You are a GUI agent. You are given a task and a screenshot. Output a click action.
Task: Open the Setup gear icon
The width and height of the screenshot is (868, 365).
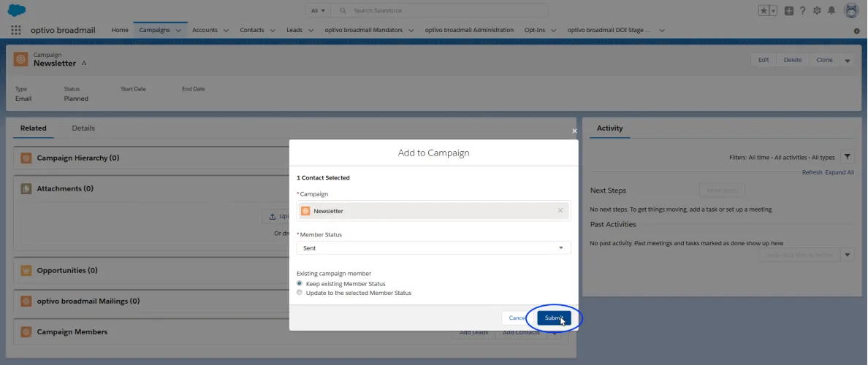click(x=817, y=10)
